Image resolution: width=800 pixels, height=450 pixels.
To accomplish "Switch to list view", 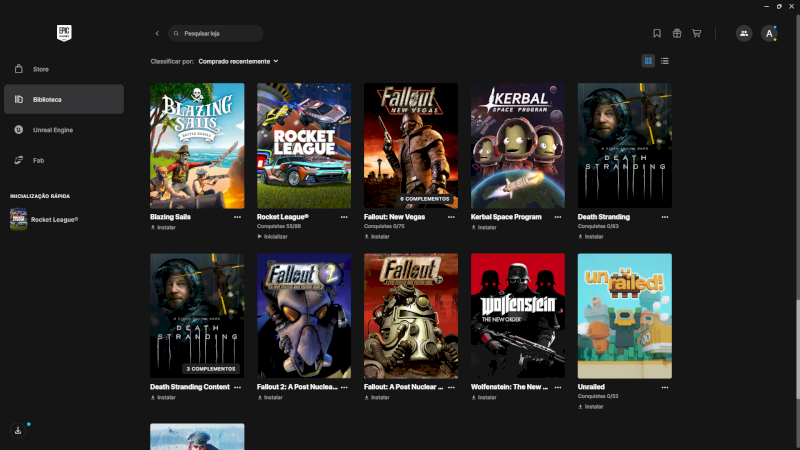I will [x=665, y=61].
